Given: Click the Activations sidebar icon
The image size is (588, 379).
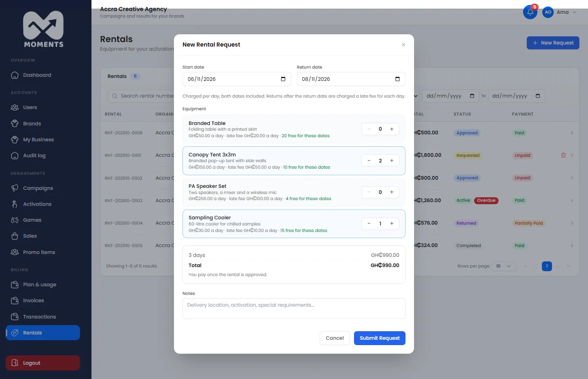Looking at the screenshot, I should coord(15,204).
